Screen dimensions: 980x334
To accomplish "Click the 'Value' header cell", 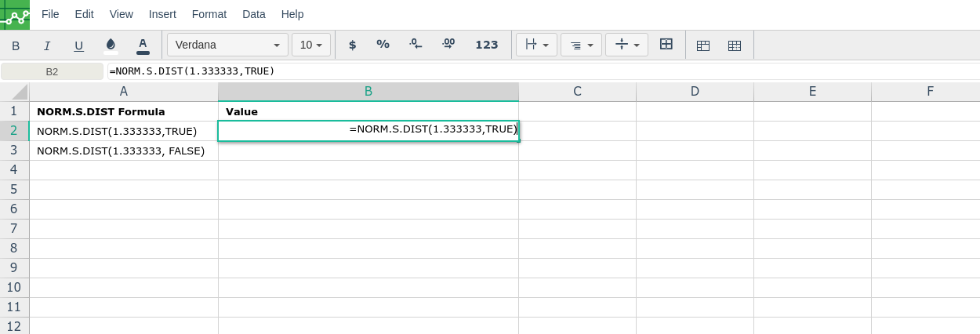I will [x=368, y=111].
